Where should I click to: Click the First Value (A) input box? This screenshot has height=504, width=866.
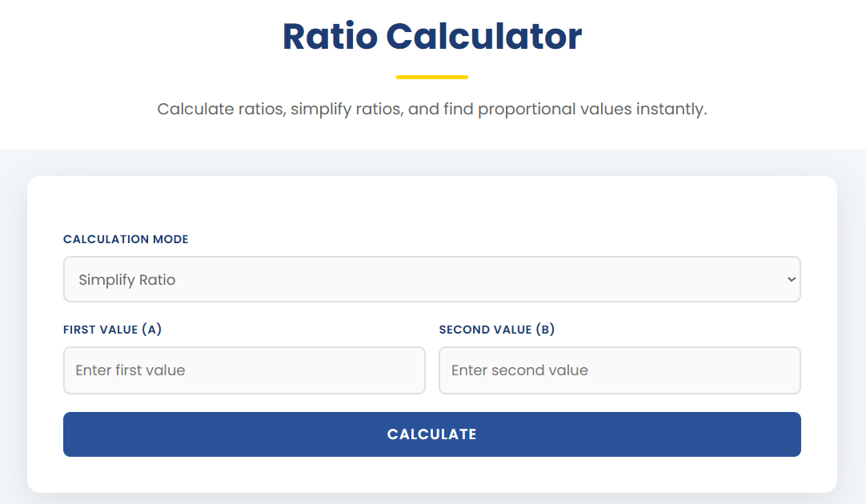pos(243,370)
